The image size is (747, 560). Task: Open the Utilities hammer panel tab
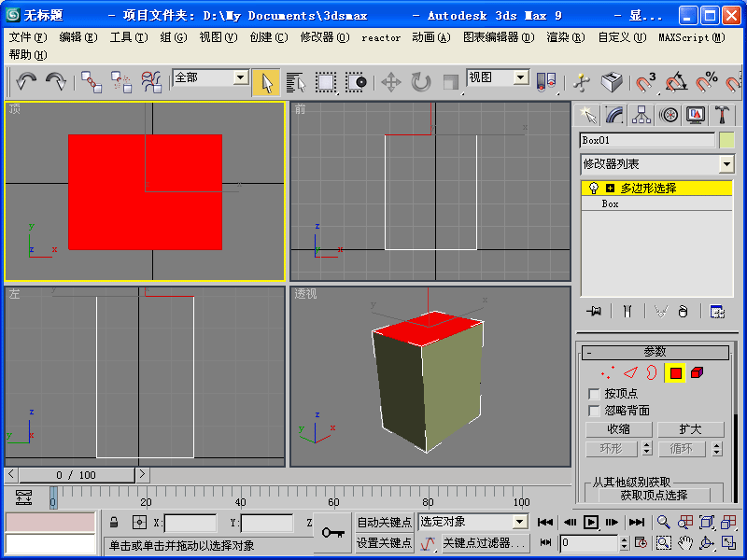point(722,115)
